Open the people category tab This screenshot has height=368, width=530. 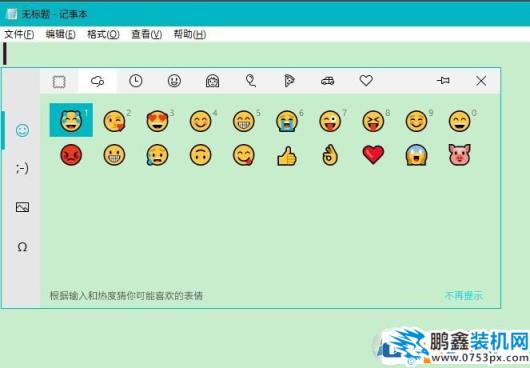(213, 81)
